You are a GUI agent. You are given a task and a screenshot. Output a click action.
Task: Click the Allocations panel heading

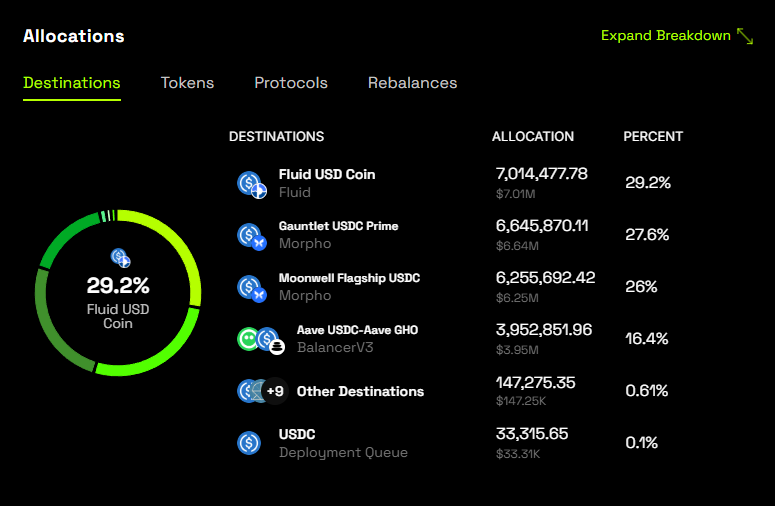coord(74,36)
